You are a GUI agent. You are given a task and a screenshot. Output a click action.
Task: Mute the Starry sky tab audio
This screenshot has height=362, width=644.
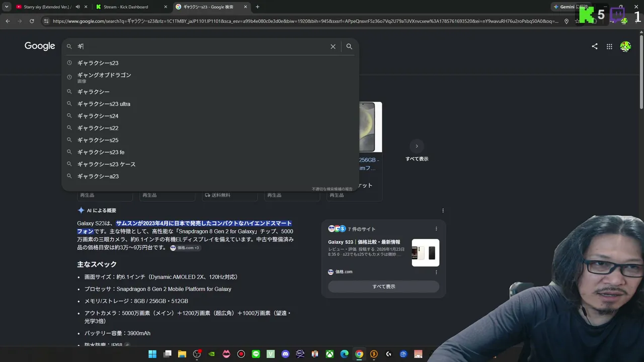[77, 7]
